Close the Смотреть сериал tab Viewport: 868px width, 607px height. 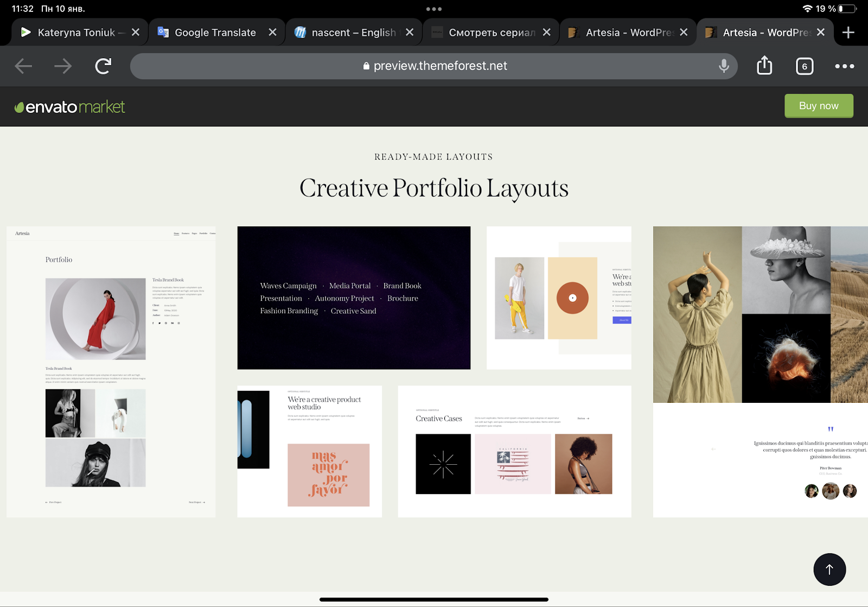(x=547, y=33)
